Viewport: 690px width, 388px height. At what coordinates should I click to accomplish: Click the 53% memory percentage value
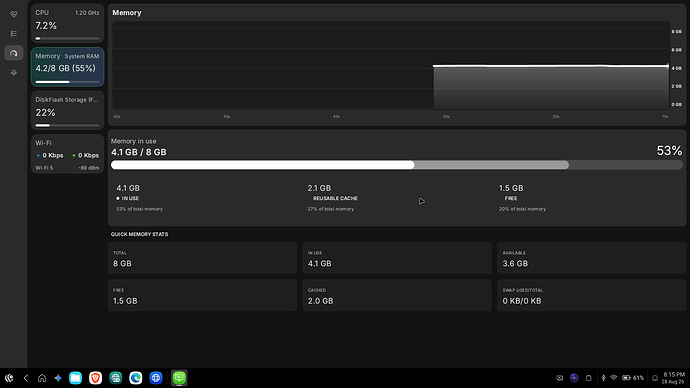click(x=669, y=151)
